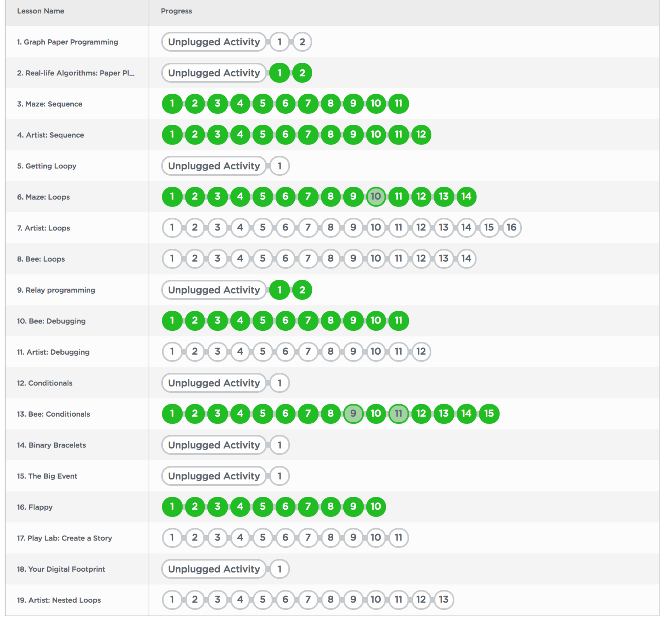Click faded puzzle 9 in Bee: Conditionals
The image size is (672, 617).
(353, 413)
